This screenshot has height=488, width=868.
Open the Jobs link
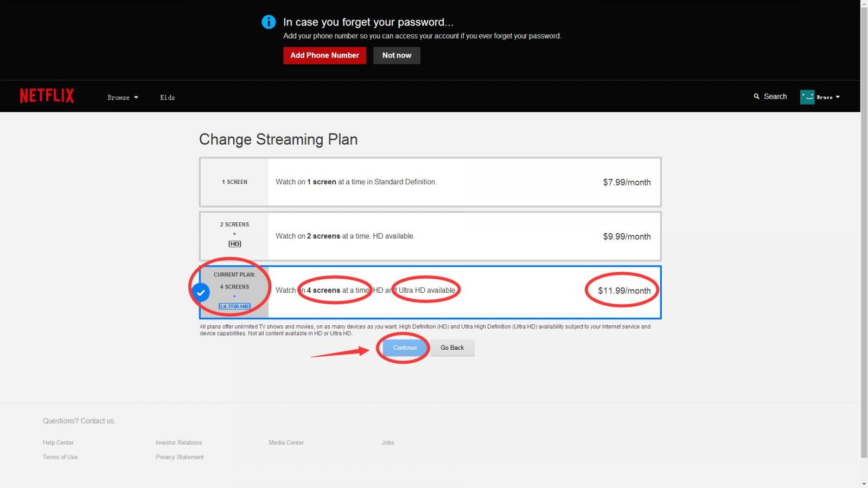coord(388,442)
